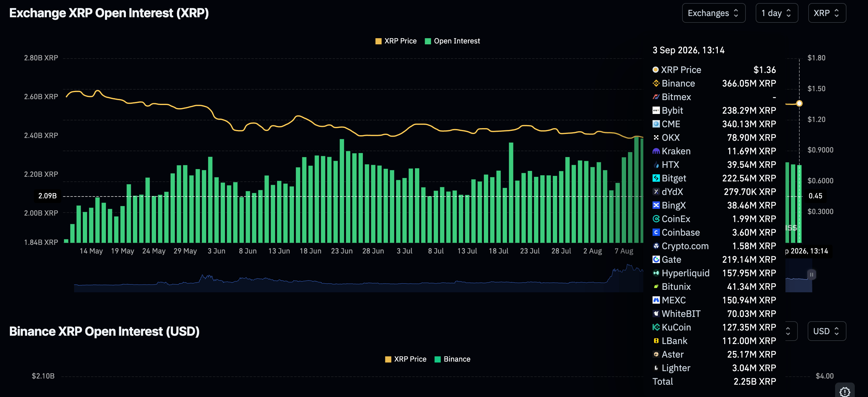
Task: Click the 2.09B crosshair label on left axis
Action: click(x=47, y=196)
